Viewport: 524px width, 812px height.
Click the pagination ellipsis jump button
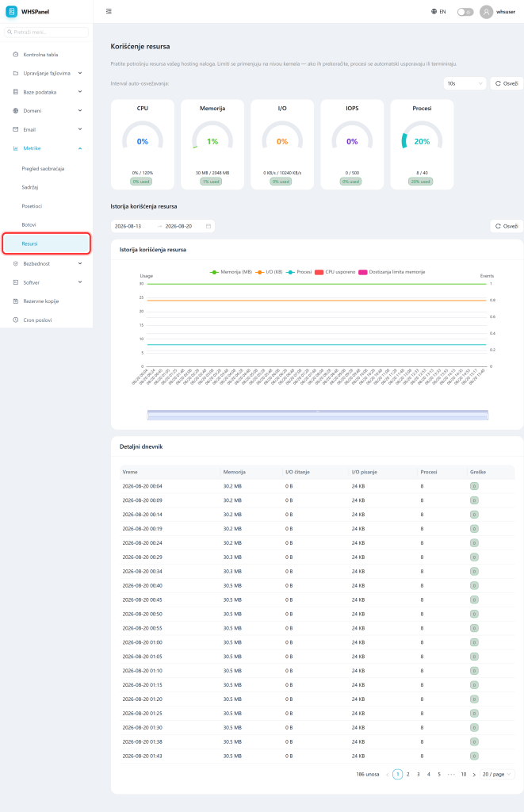[x=451, y=774]
